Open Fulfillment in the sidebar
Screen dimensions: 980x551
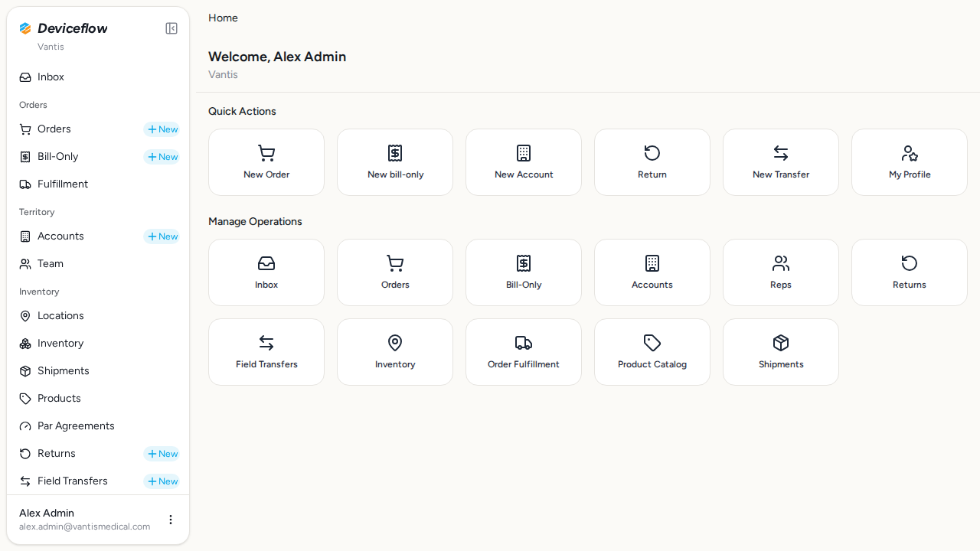(x=98, y=184)
